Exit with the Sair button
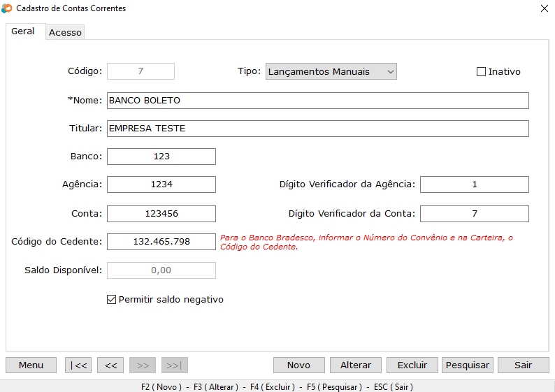 pyautogui.click(x=524, y=365)
